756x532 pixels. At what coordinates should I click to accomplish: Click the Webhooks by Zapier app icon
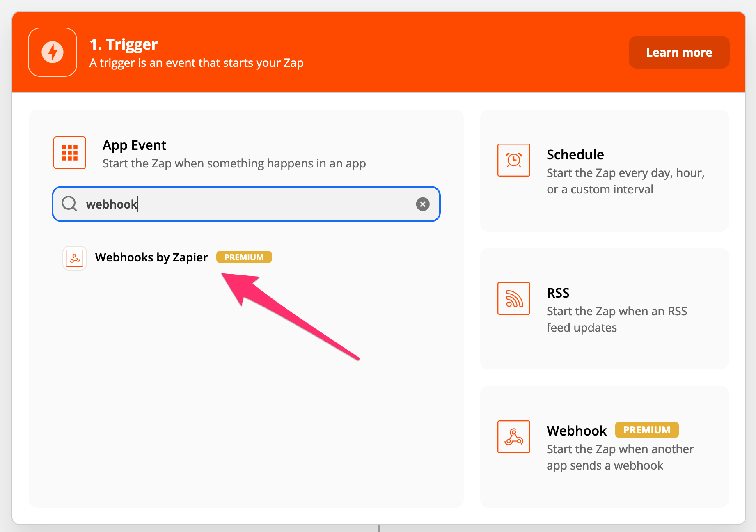click(x=75, y=258)
